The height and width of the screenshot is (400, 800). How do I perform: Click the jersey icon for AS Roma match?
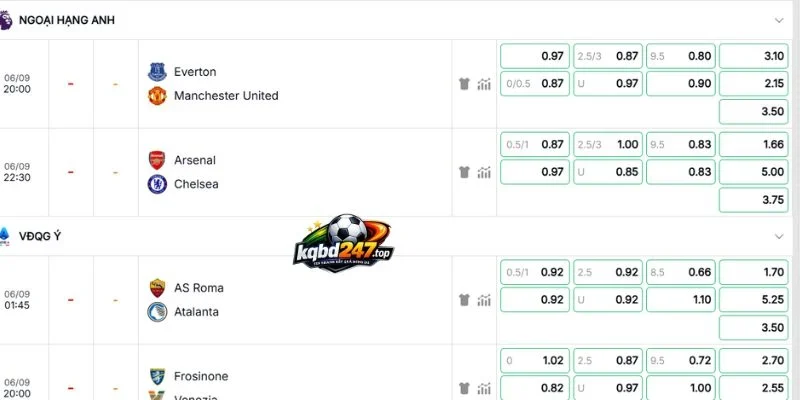[464, 300]
